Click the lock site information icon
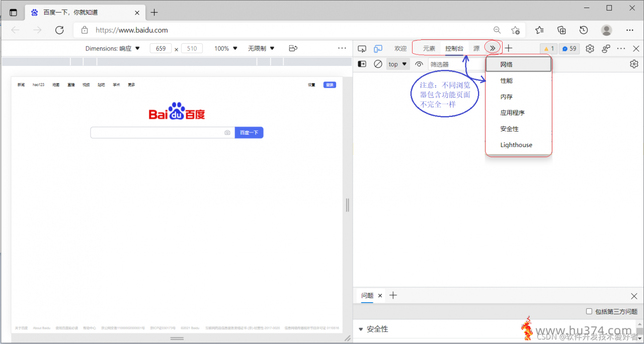The width and height of the screenshot is (644, 344). (x=85, y=30)
